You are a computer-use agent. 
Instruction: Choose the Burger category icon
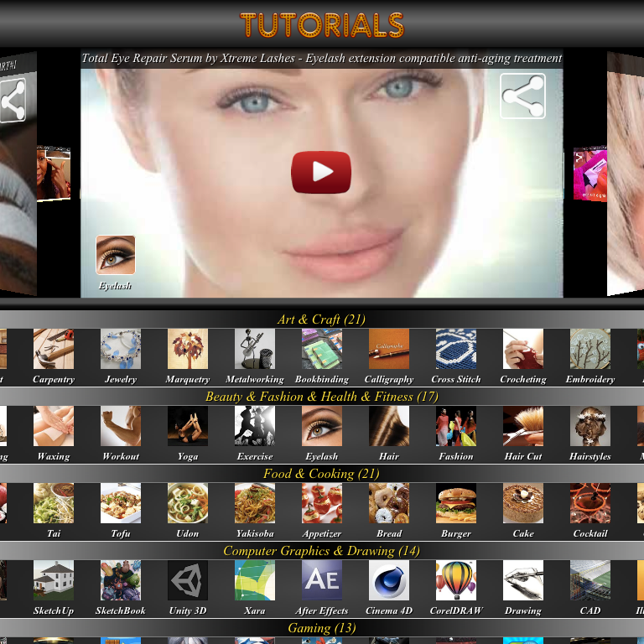point(456,503)
